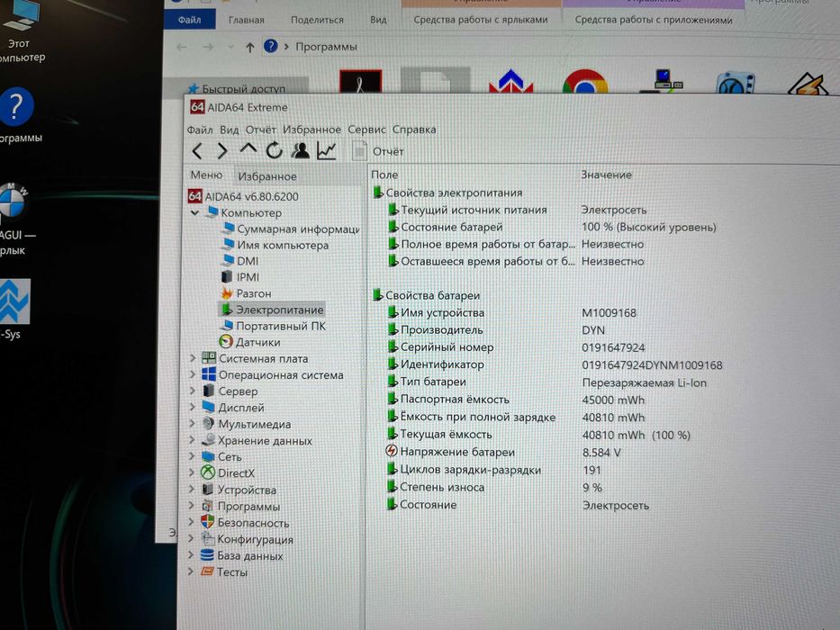The image size is (840, 630).
Task: Open the Вид menu in AIDA64
Action: (x=230, y=130)
